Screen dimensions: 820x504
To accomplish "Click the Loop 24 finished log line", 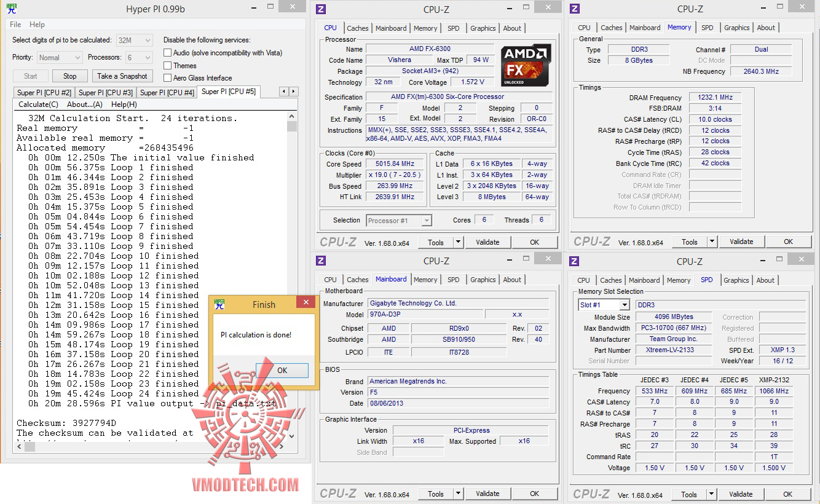I will point(114,393).
